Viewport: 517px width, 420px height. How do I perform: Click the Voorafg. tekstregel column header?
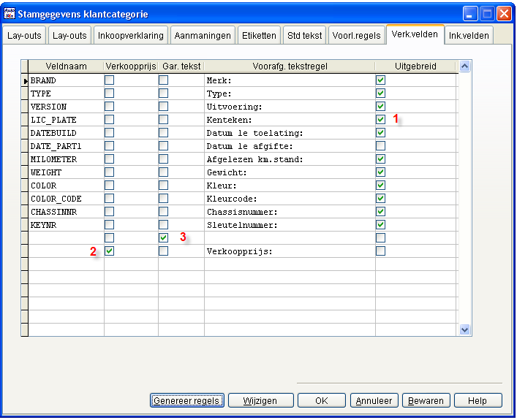tap(290, 66)
